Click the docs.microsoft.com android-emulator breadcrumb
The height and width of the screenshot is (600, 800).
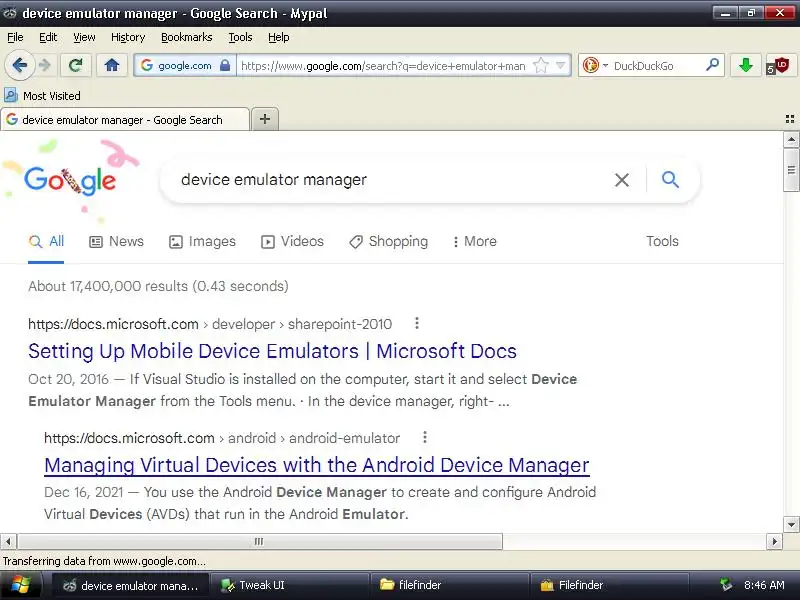222,438
